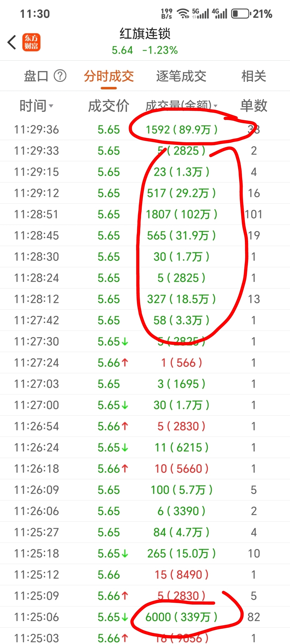Tap volume 327 (18.5万)
The image size is (290, 644).
(x=182, y=299)
